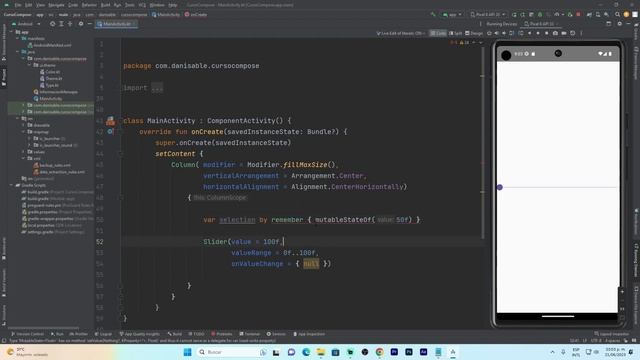Switch editor to Design view
This screenshot has width=640, height=360.
pos(473,33)
